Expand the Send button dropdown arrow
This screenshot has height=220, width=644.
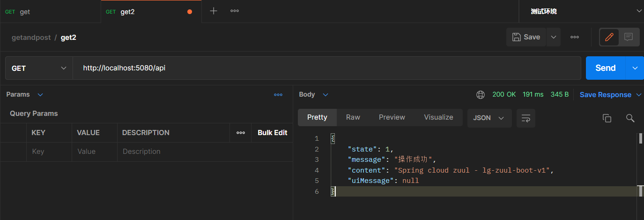[635, 68]
